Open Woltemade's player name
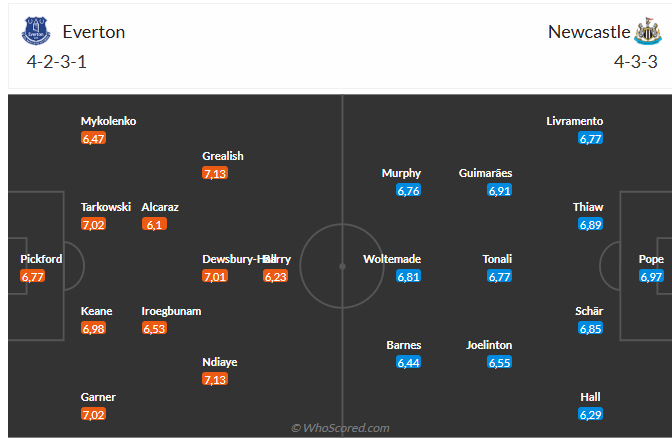 392,259
